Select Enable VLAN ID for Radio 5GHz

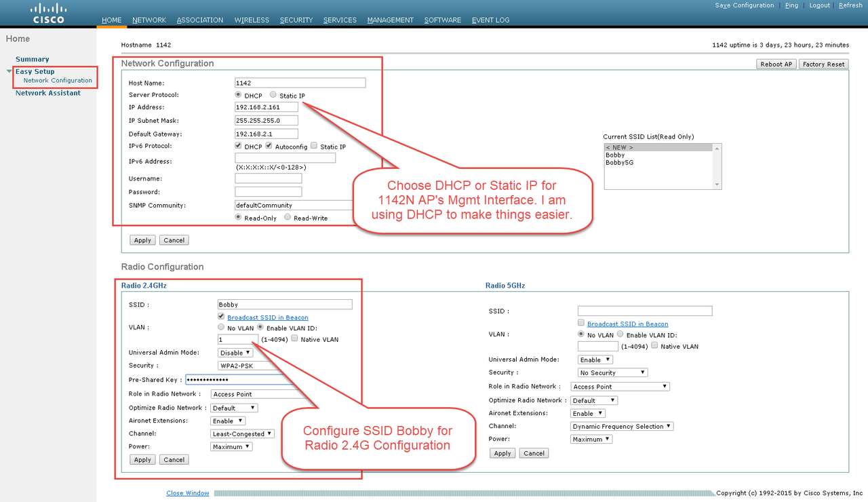pyautogui.click(x=620, y=334)
